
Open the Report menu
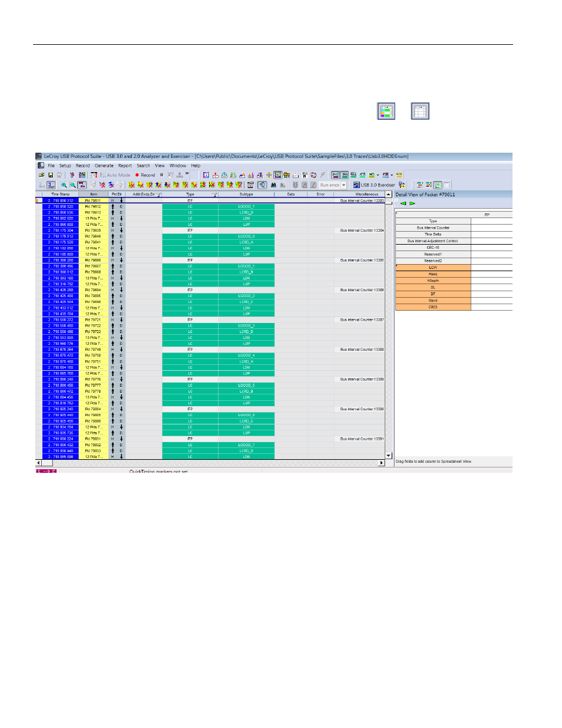pyautogui.click(x=125, y=166)
